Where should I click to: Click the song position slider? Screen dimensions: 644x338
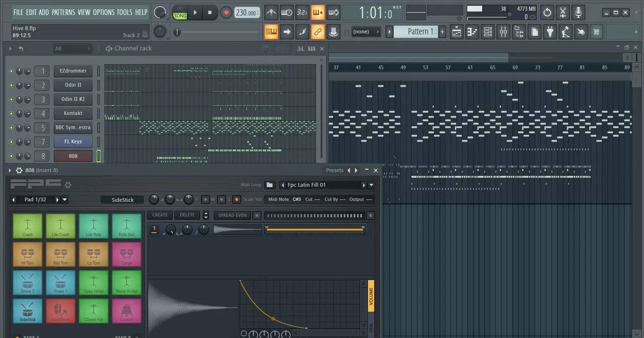pos(216,32)
